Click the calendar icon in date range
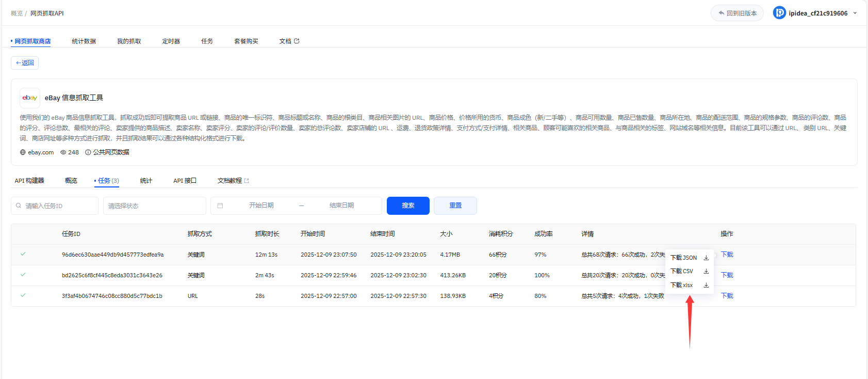 coord(220,206)
